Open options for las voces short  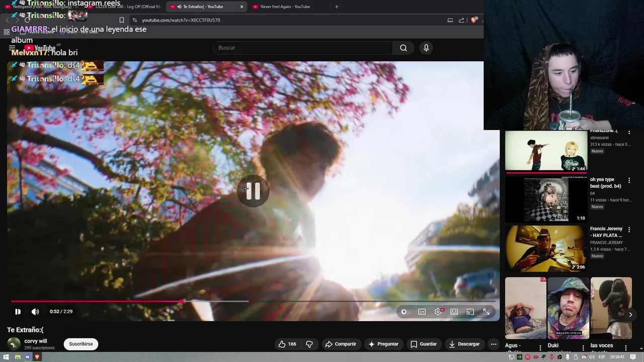(x=626, y=347)
